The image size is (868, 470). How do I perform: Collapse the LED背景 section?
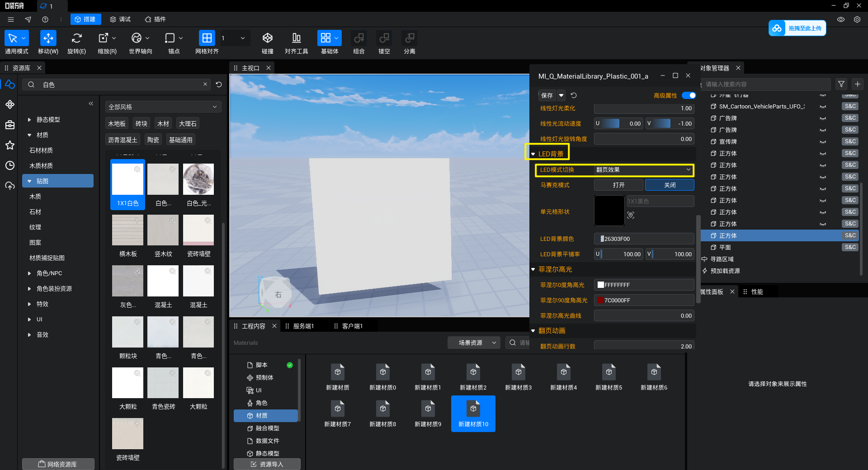pos(533,154)
